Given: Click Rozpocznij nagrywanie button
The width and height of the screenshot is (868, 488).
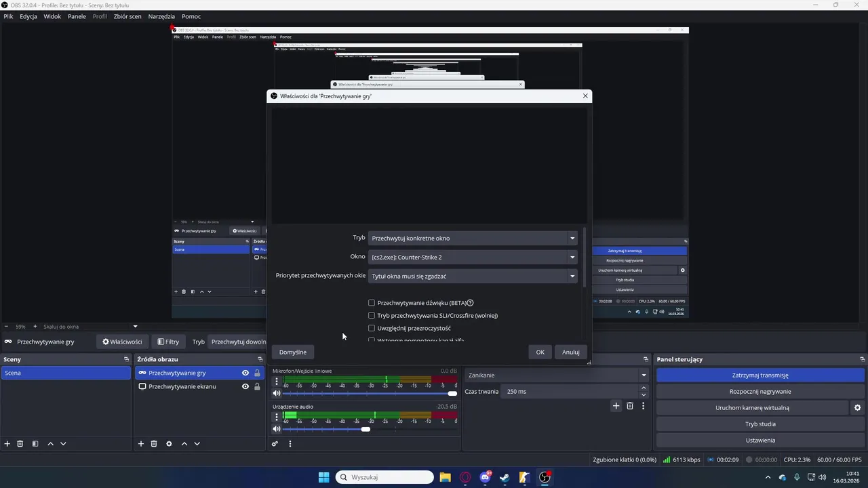Looking at the screenshot, I should coord(760,391).
